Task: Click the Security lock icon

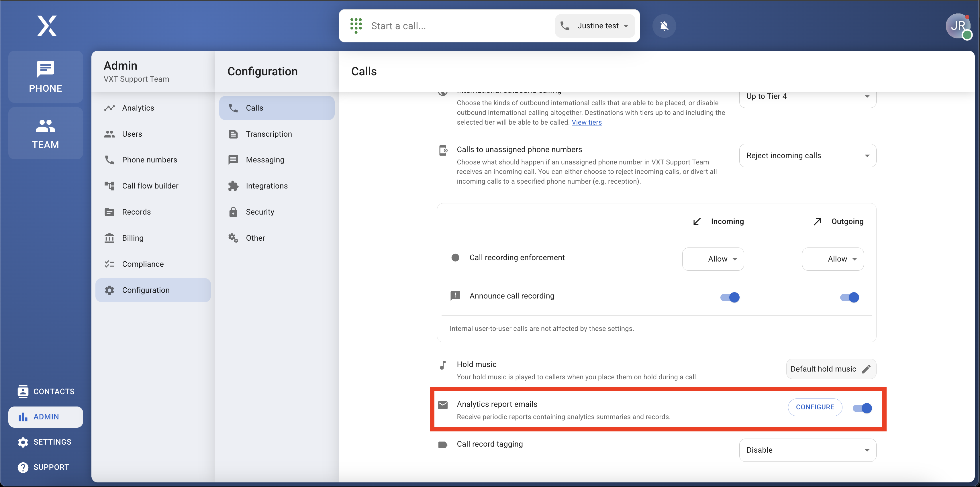Action: click(233, 212)
